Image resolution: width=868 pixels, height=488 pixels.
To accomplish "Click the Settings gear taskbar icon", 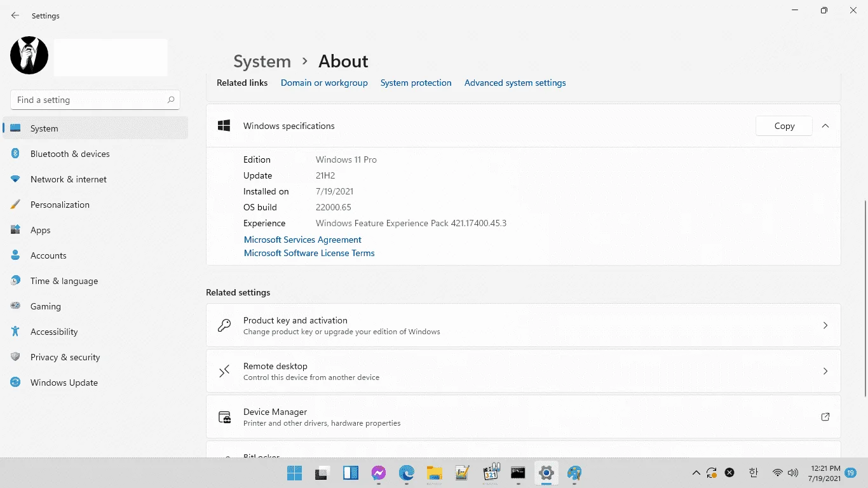I will [546, 473].
